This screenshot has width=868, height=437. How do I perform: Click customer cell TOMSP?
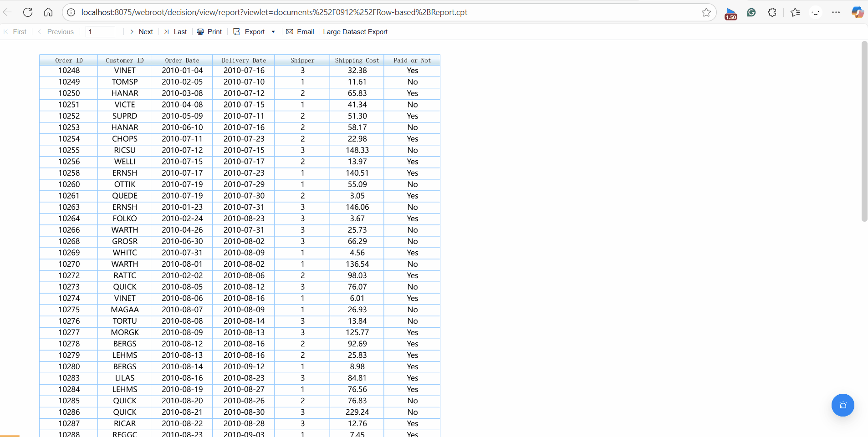coord(125,82)
